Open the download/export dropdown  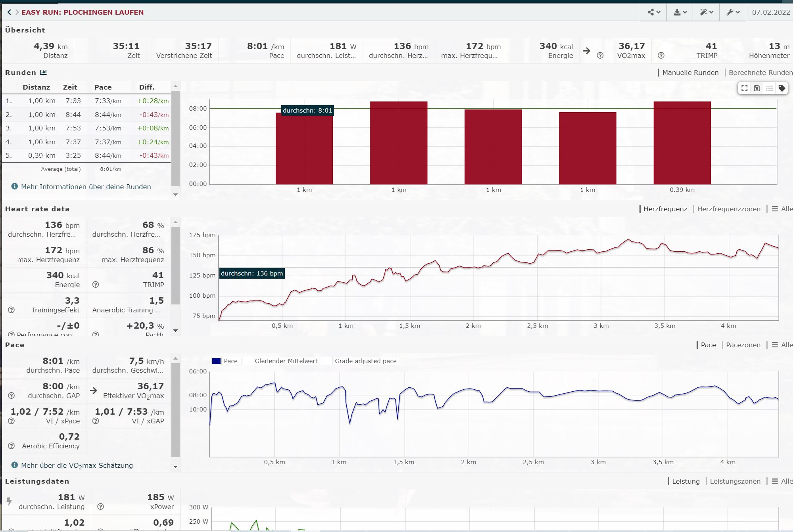(x=680, y=12)
